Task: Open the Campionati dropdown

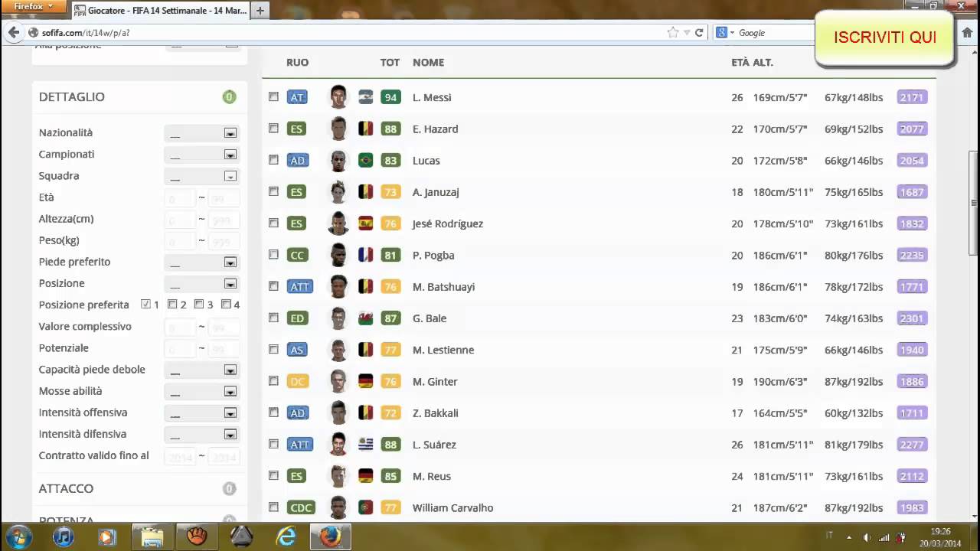Action: [201, 155]
